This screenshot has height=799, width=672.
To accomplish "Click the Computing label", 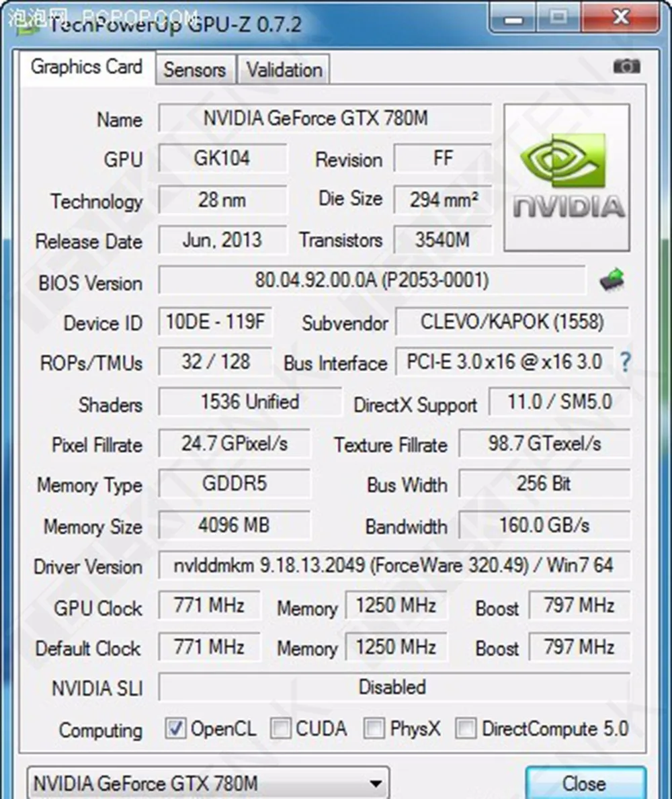I will 100,730.
